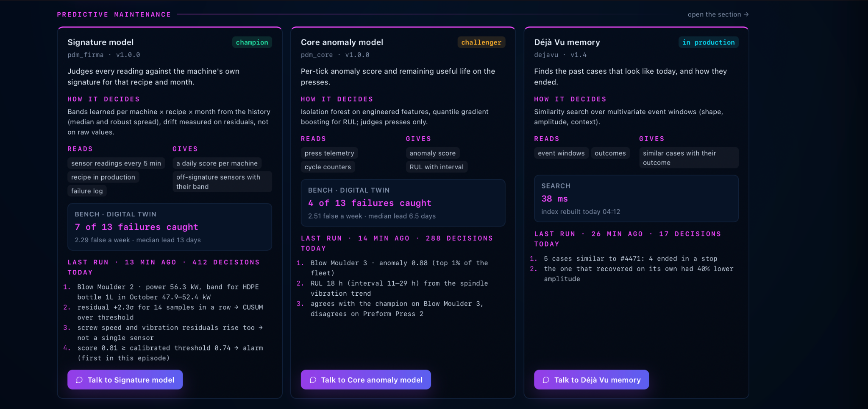Follow the 'open the section' link

coord(718,14)
